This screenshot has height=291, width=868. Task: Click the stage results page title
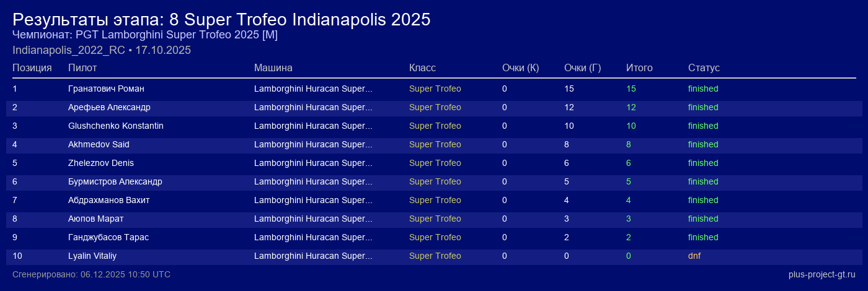[x=221, y=19]
